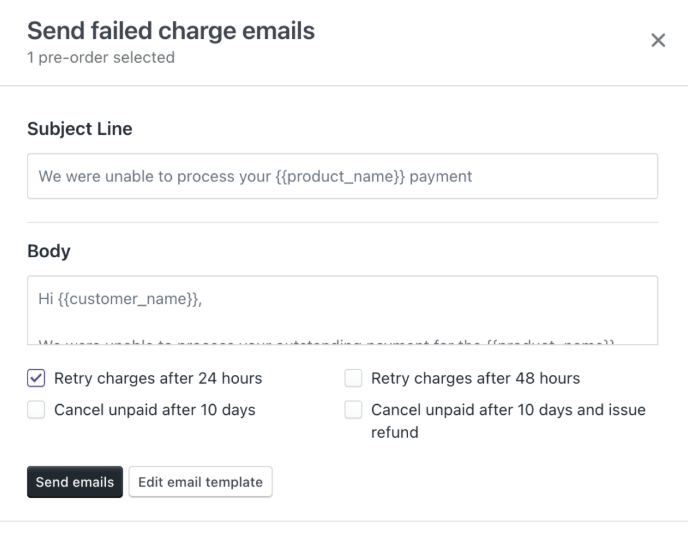The width and height of the screenshot is (688, 554).
Task: Click the dialog title "Send failed charge emails"
Action: coord(171,31)
